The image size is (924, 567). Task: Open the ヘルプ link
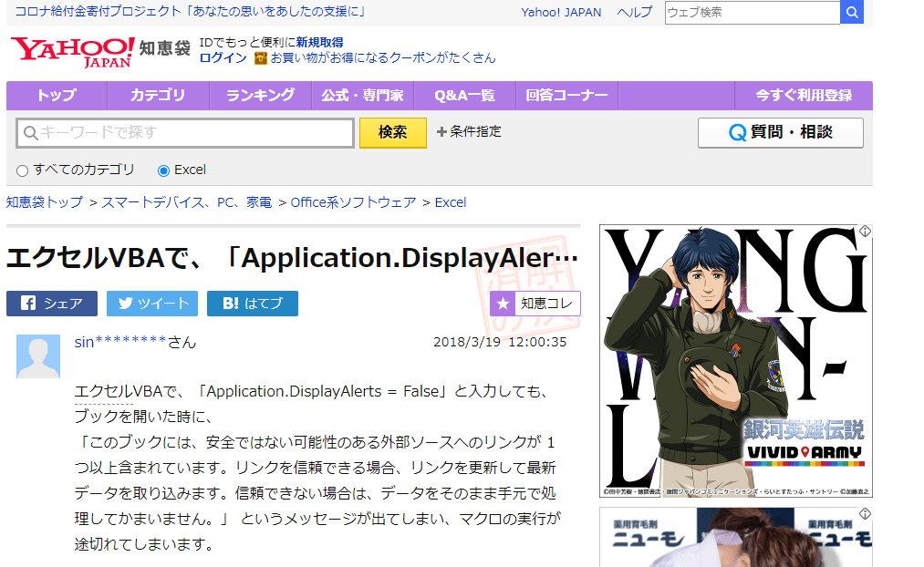tap(635, 12)
